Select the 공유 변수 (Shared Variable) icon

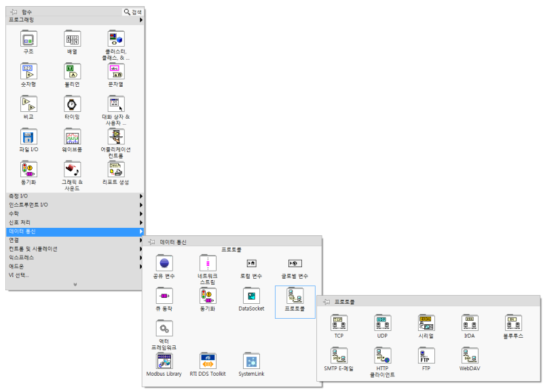[164, 263]
